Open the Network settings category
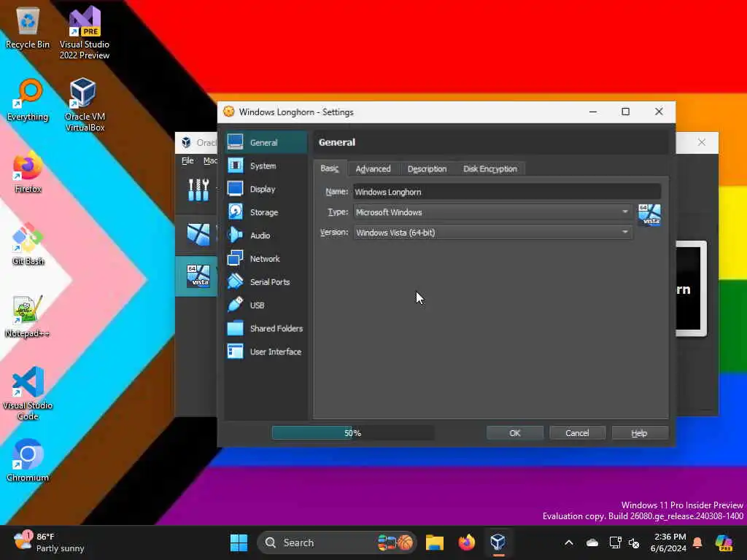The image size is (747, 560). pos(266,259)
